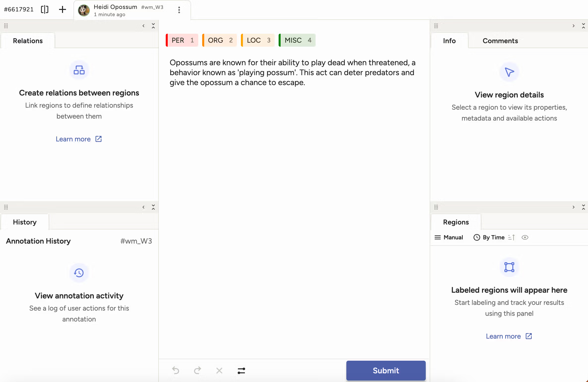The image size is (588, 382).
Task: Click the redo arrow icon
Action: [197, 370]
